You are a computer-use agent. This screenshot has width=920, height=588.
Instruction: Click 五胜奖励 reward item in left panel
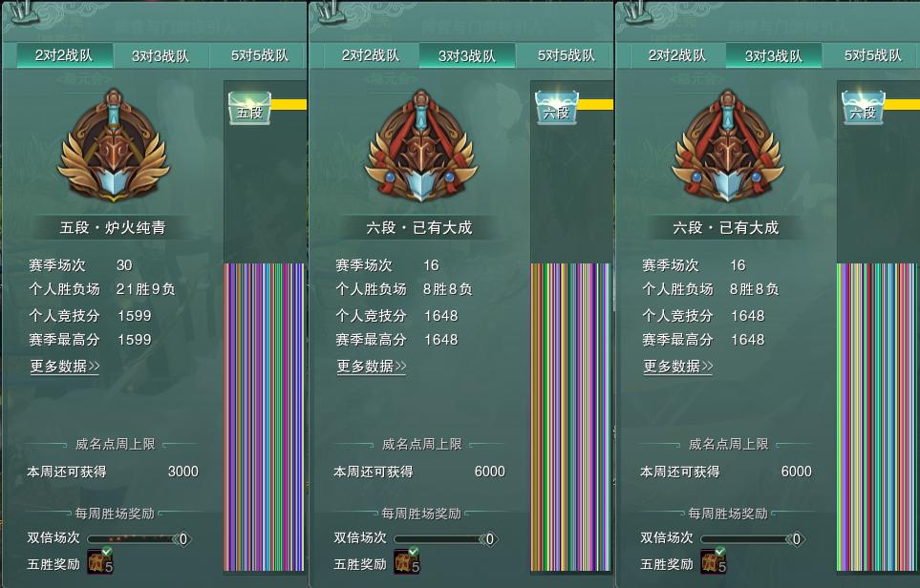(100, 561)
